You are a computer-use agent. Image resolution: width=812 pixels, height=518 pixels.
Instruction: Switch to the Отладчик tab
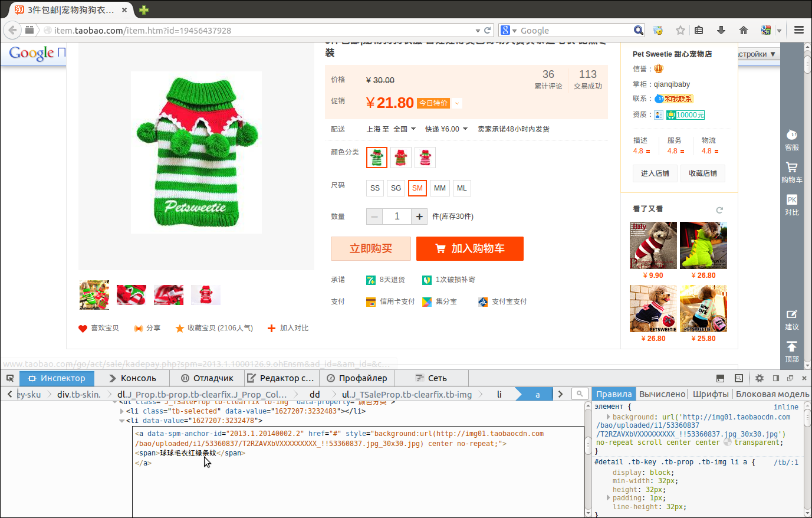pos(207,378)
